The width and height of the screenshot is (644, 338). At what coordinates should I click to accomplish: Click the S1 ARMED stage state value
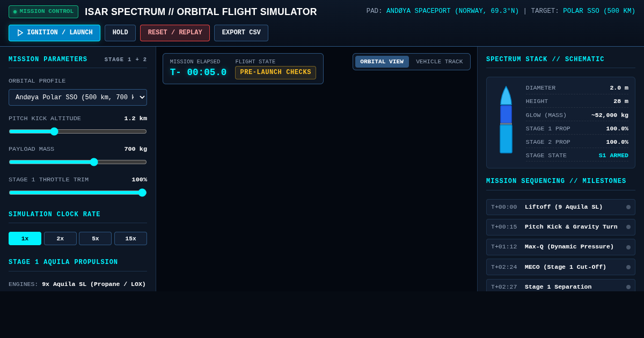coord(613,156)
